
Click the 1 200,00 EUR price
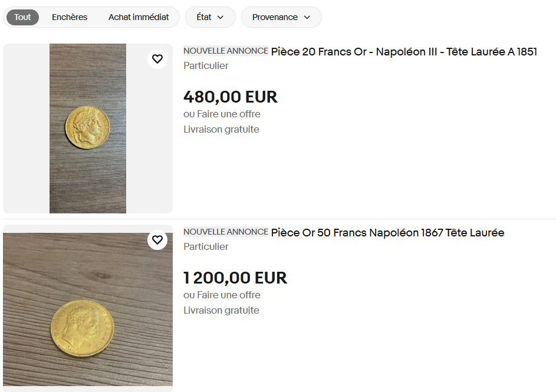(235, 278)
